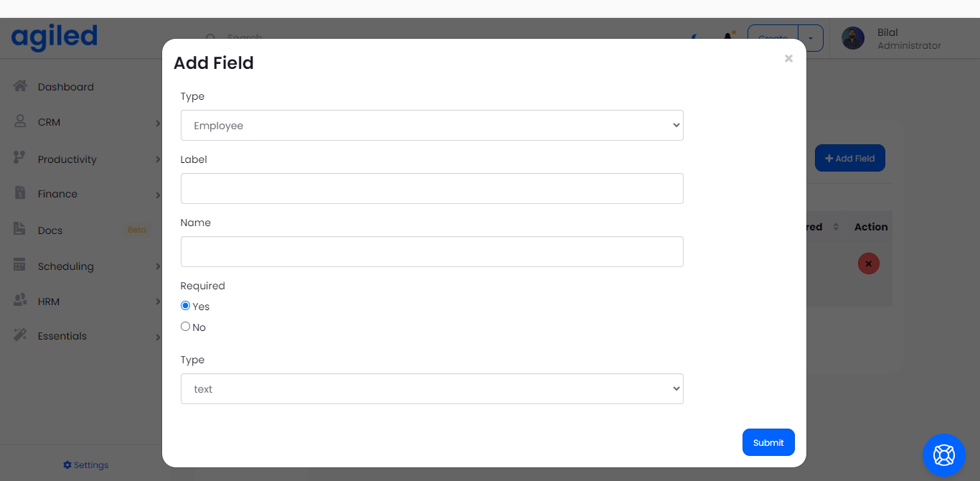Click the HRM people icon

coord(20,301)
